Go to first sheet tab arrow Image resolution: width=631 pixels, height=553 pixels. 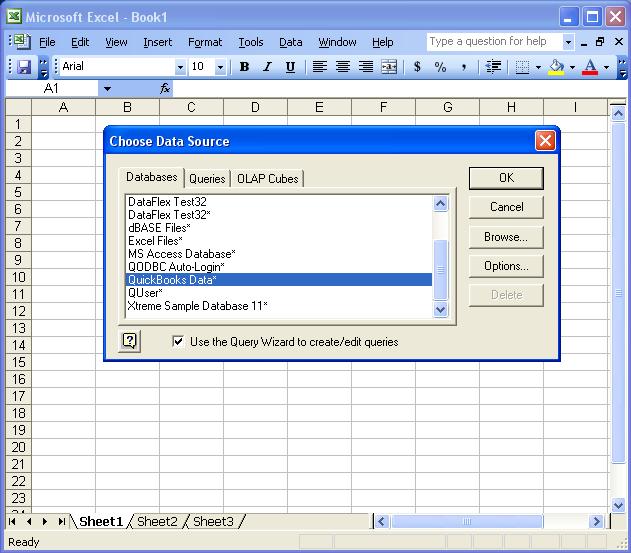coord(12,522)
